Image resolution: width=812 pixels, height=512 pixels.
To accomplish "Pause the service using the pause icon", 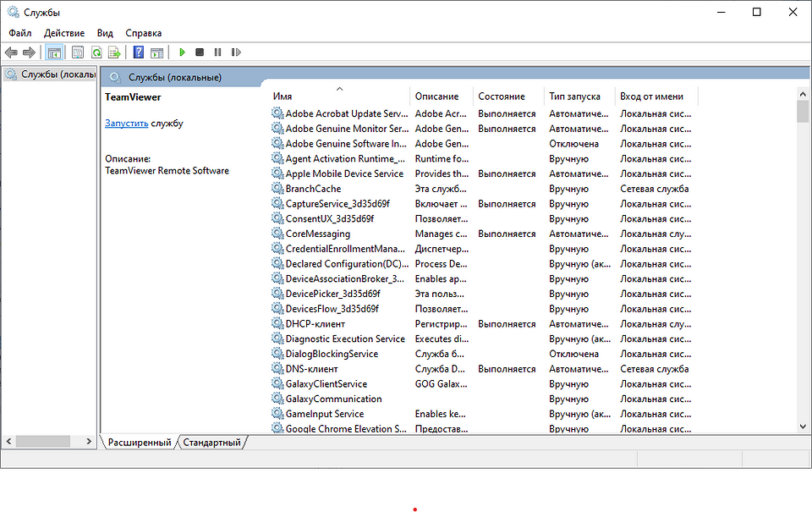I will tap(217, 52).
